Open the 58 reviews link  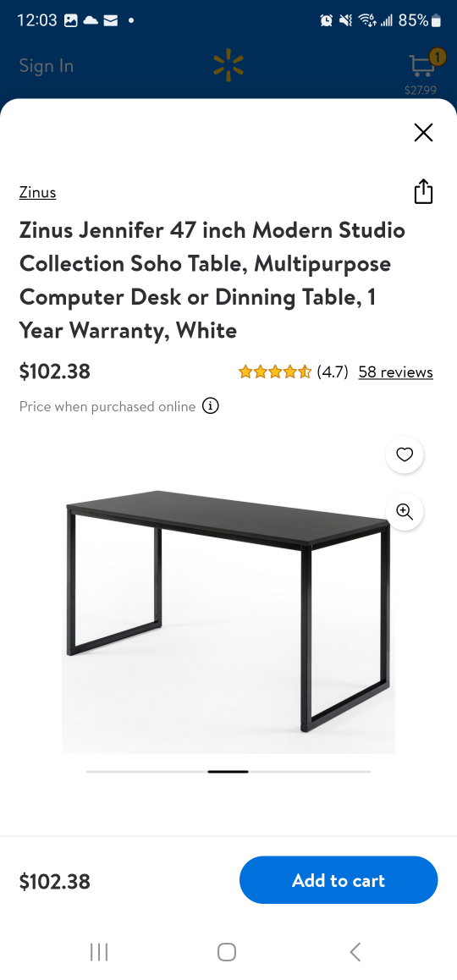(396, 372)
